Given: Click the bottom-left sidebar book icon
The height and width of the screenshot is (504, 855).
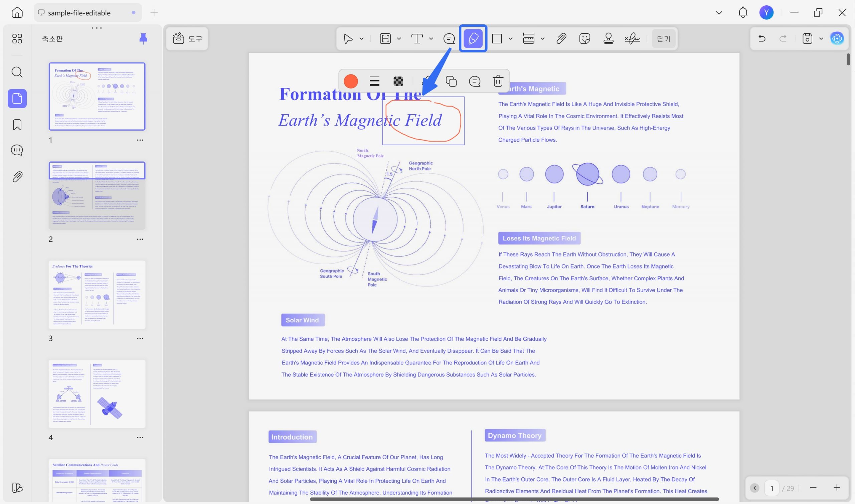Looking at the screenshot, I should [17, 488].
